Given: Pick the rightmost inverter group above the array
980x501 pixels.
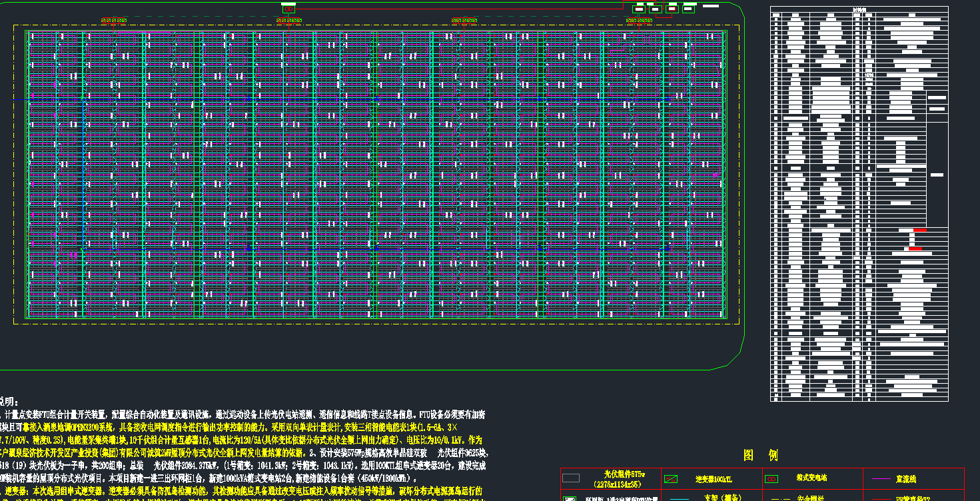Looking at the screenshot, I should tap(638, 21).
